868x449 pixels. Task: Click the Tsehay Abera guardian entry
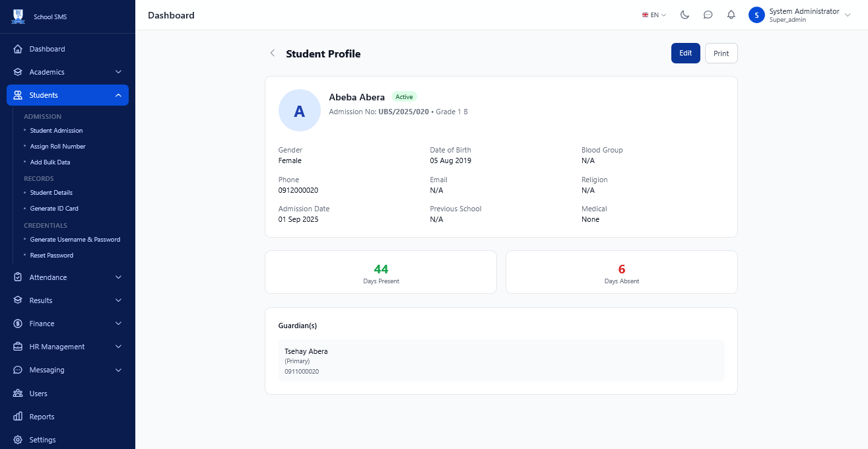pos(502,361)
